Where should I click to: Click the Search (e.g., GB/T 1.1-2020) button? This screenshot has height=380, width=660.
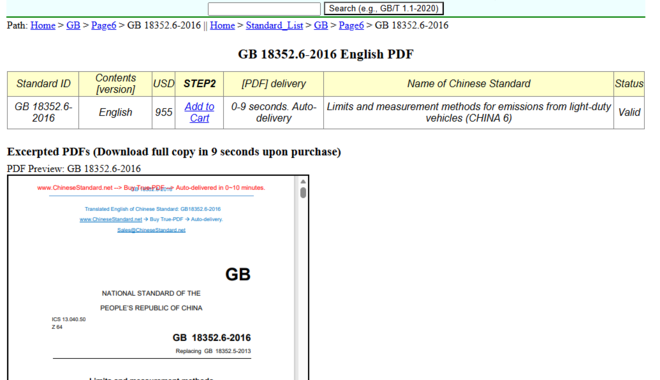(x=383, y=8)
